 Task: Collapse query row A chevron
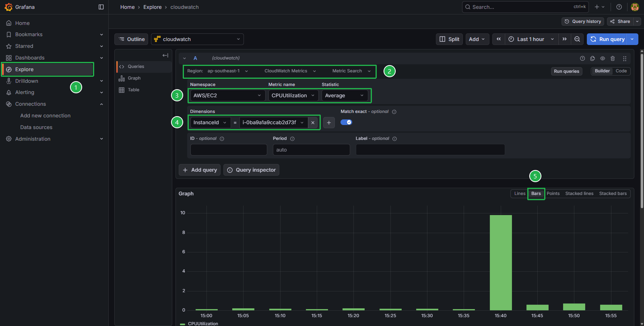point(184,58)
